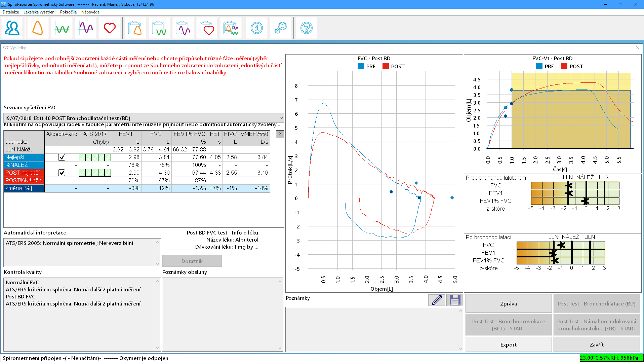Uncheck Akceptováno for POST nejlepší row
The image size is (644, 362).
(x=62, y=173)
